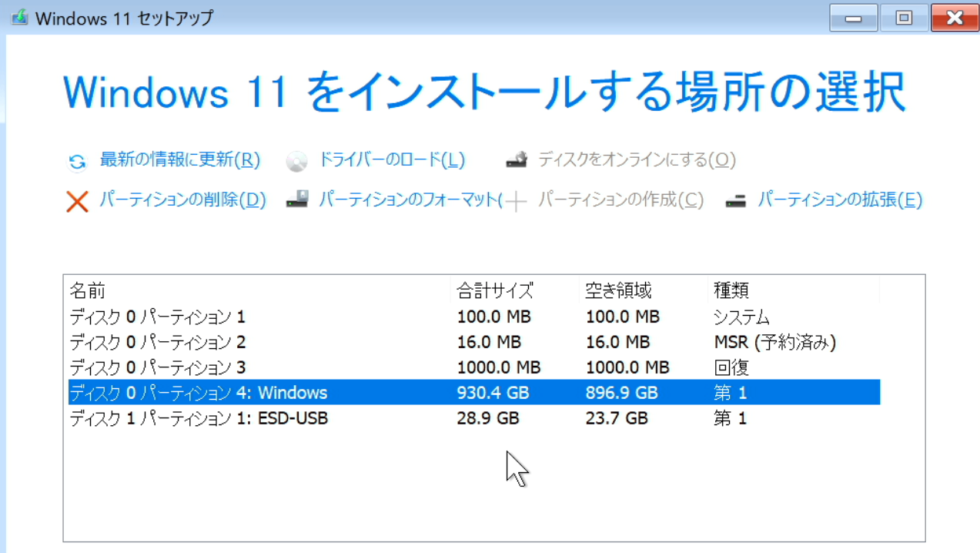Click the 16.0 MB total size cell
980x553 pixels.
tap(488, 342)
